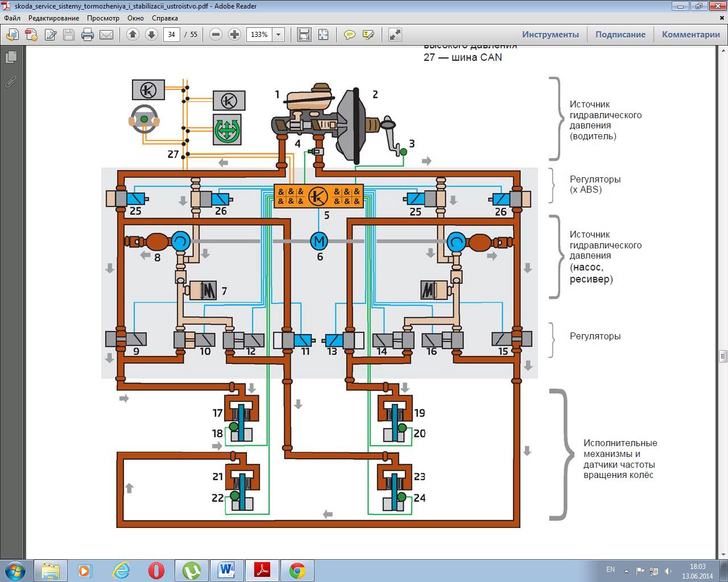This screenshot has width=728, height=582.
Task: Open the Просмотр menu
Action: point(103,18)
